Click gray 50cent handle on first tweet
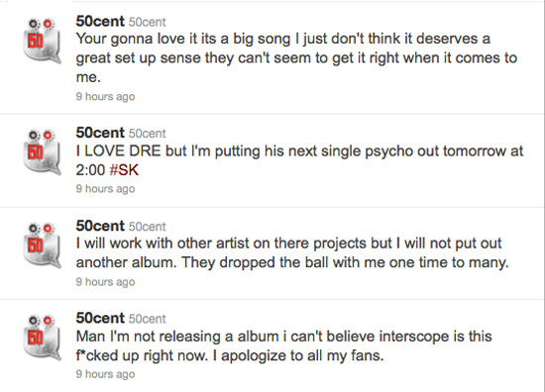 [x=148, y=22]
